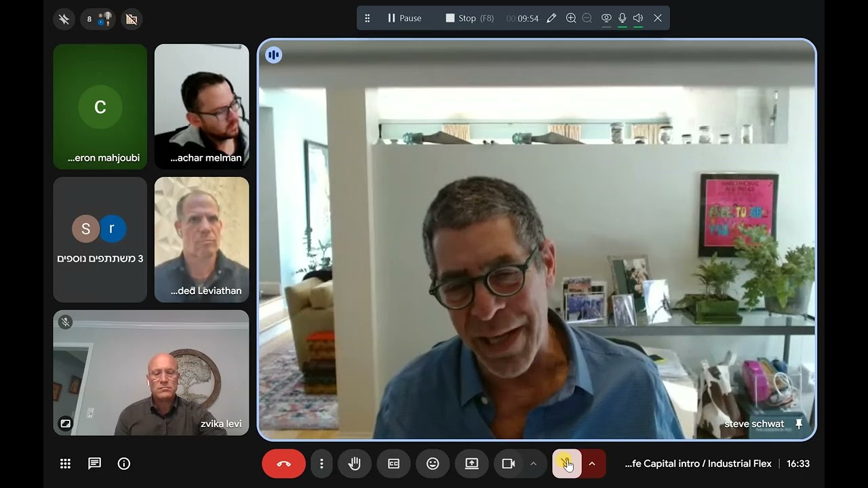Screen dimensions: 868x488
Task: Zoom out using recorder magnifier minus
Action: (587, 18)
